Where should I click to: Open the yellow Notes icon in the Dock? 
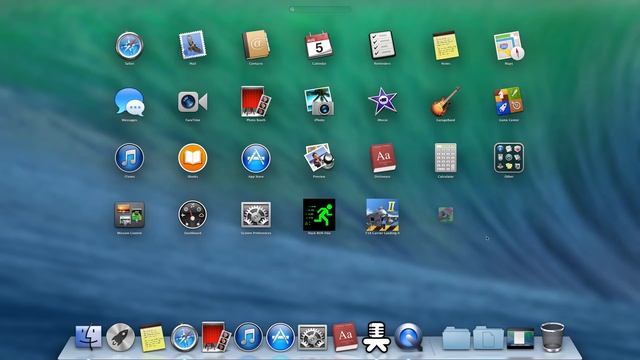(152, 338)
